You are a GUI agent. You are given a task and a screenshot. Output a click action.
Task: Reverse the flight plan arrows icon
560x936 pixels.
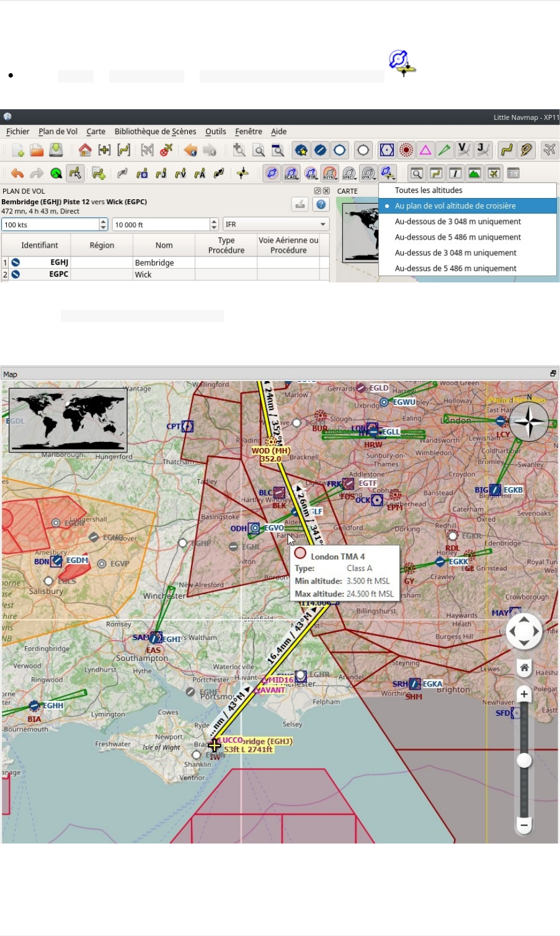(x=219, y=173)
